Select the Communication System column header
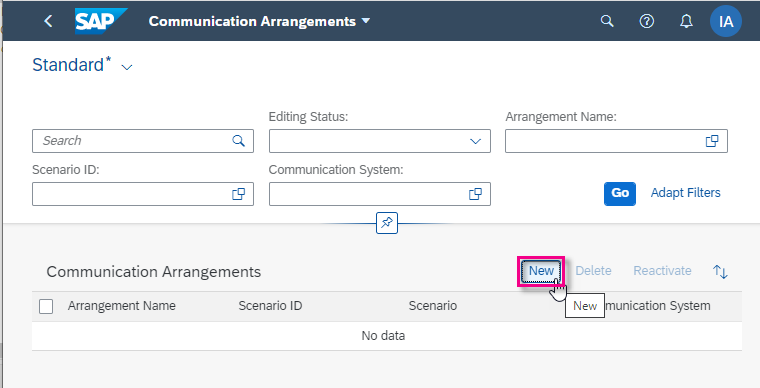The width and height of the screenshot is (760, 388). pos(658,306)
